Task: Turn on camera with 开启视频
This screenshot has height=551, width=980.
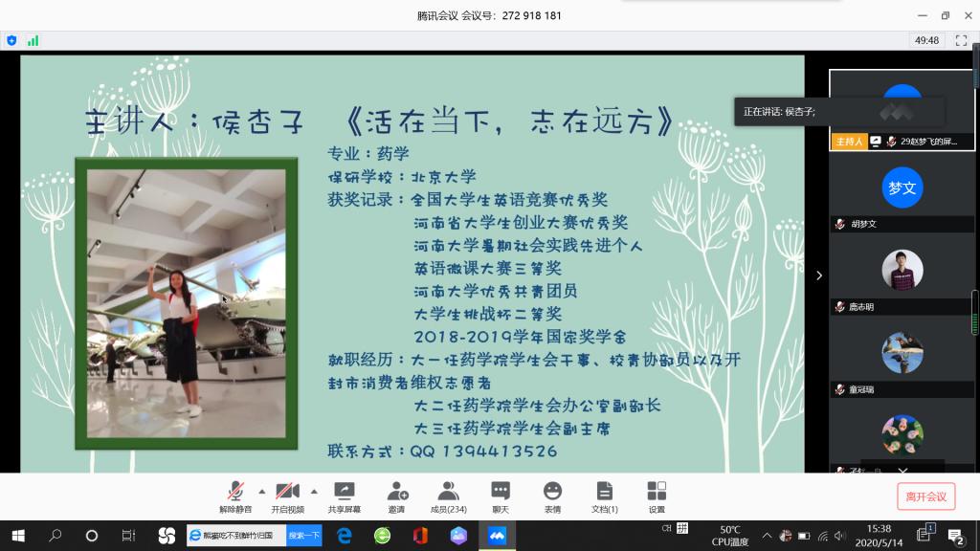Action: tap(287, 496)
